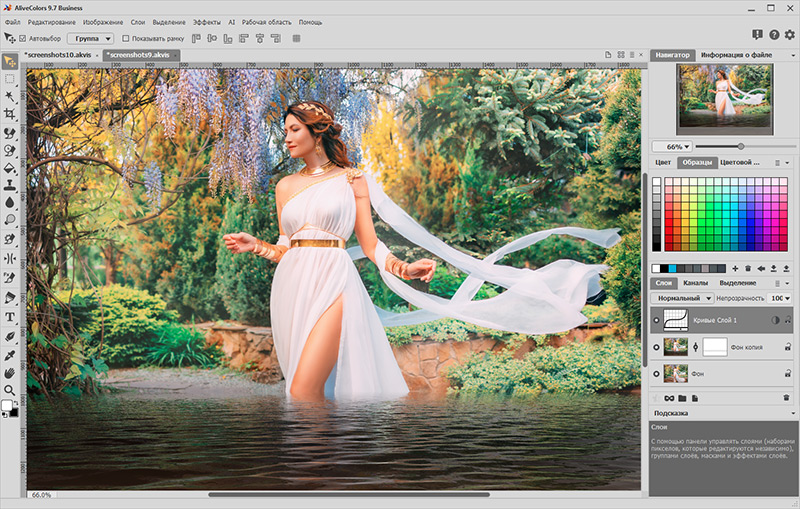Image resolution: width=800 pixels, height=509 pixels.
Task: Open the Нормальный blend mode dropdown
Action: click(x=682, y=298)
